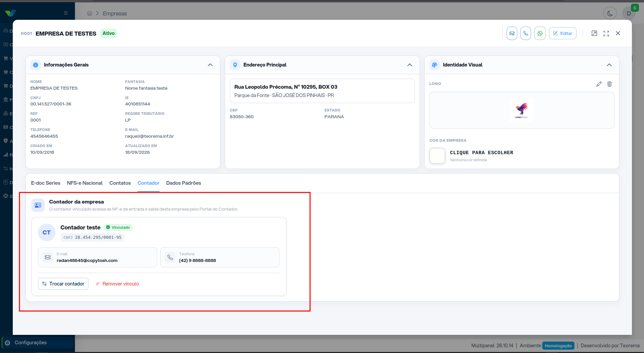
Task: Close the company details modal
Action: pyautogui.click(x=618, y=33)
